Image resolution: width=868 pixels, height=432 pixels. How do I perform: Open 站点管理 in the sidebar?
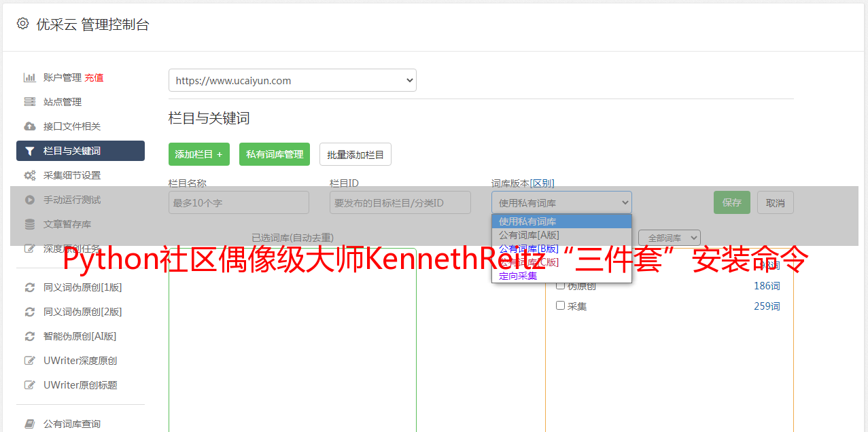click(63, 102)
